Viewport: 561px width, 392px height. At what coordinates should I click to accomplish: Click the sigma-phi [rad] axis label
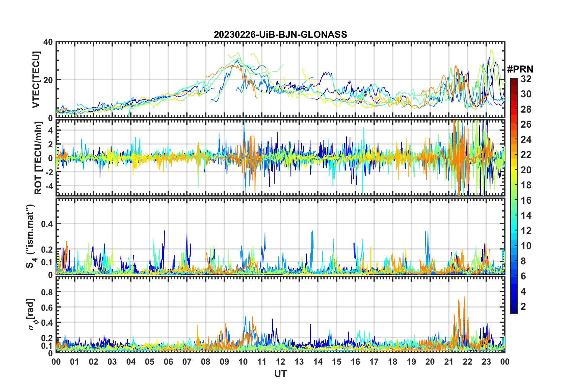point(32,314)
